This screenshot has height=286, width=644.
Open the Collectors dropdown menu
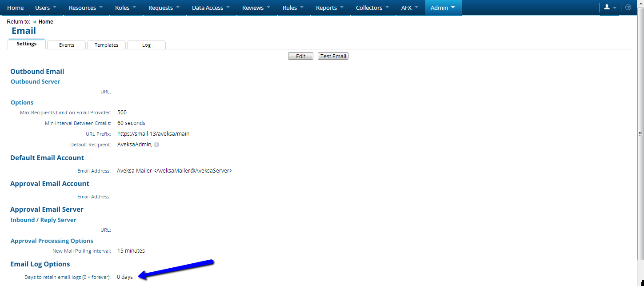pos(368,8)
